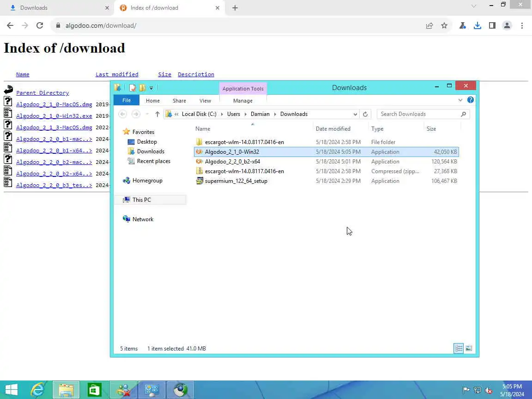This screenshot has height=399, width=532.
Task: Open the File menu in Explorer
Action: (127, 100)
